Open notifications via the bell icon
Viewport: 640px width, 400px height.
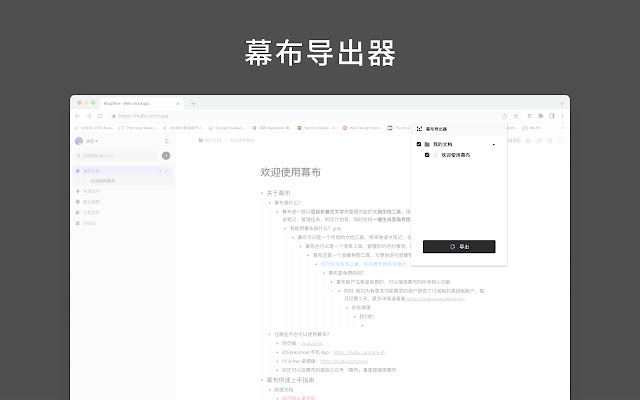(x=167, y=141)
